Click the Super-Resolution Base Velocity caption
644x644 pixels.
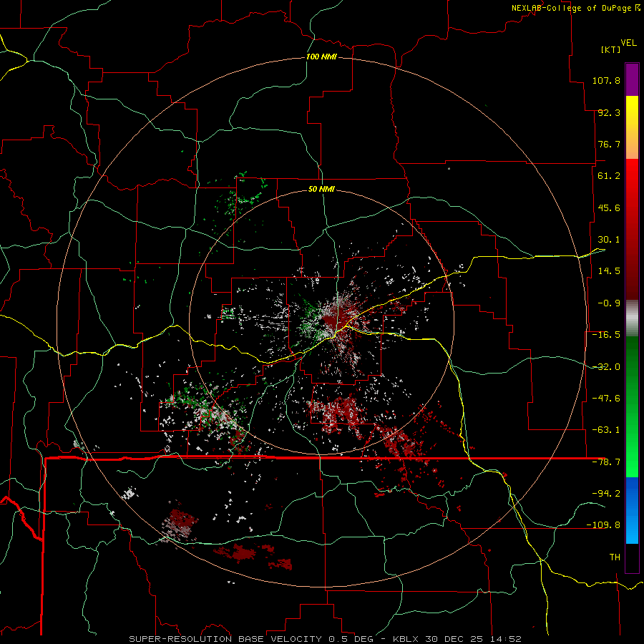pyautogui.click(x=326, y=639)
